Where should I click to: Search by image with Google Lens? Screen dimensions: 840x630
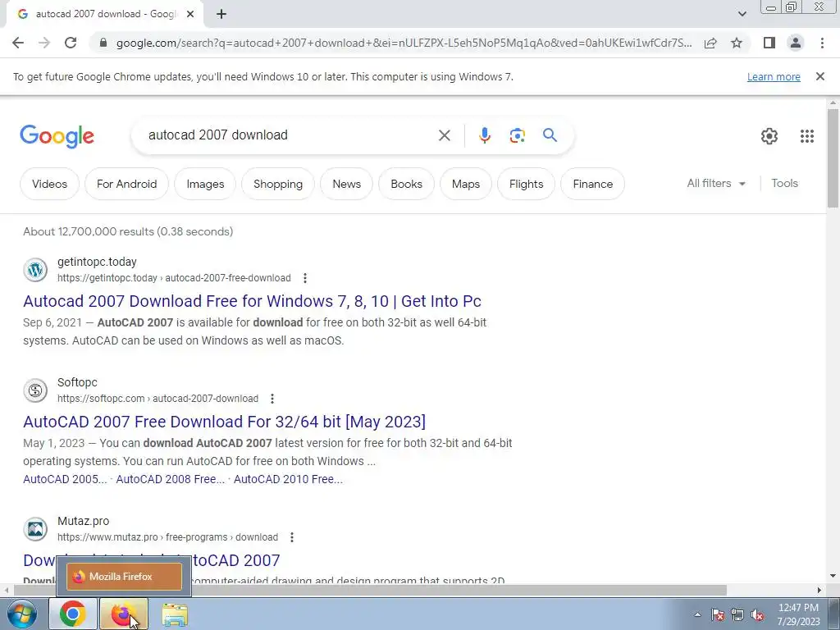click(517, 135)
